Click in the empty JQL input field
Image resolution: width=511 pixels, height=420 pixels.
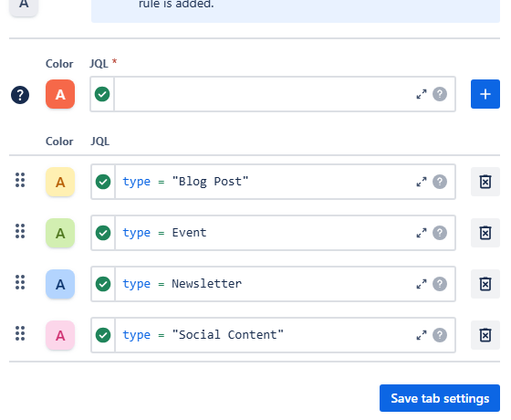tap(264, 94)
